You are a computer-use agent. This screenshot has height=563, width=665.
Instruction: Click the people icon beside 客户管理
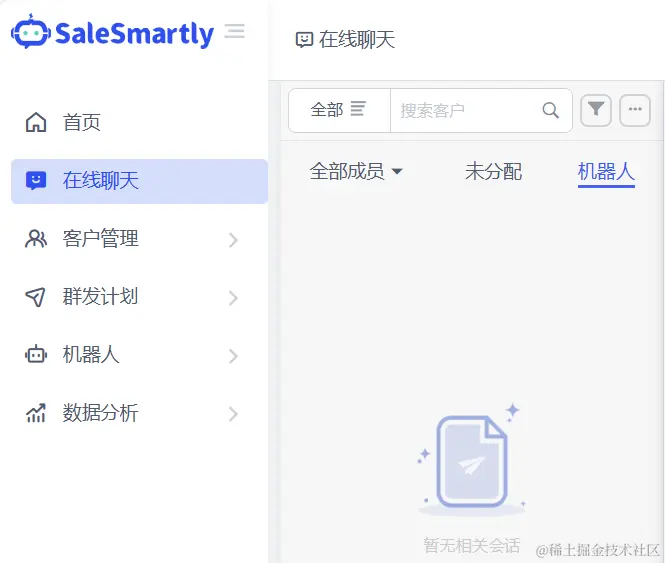tap(36, 239)
